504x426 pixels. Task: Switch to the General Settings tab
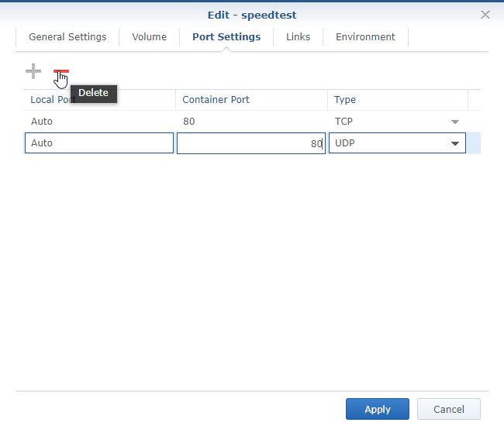pyautogui.click(x=67, y=37)
